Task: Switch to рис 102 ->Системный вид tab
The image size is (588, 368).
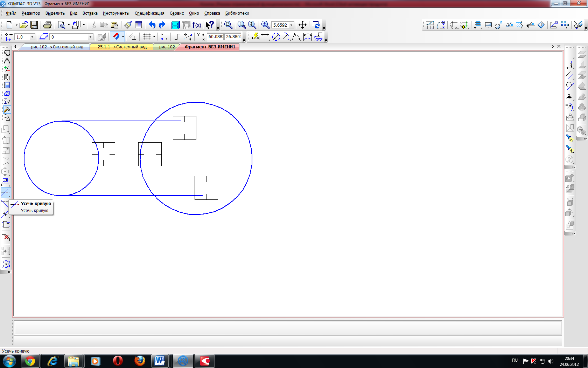Action: 57,47
